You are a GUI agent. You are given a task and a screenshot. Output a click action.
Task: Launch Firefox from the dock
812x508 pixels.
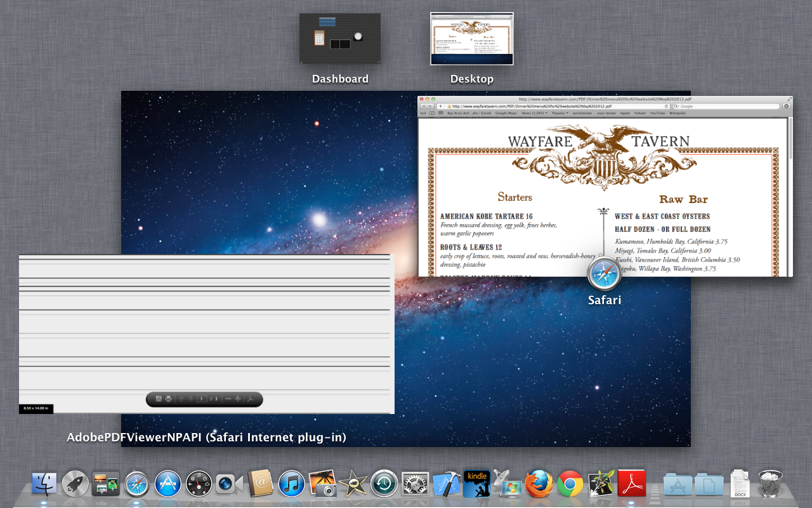click(539, 484)
